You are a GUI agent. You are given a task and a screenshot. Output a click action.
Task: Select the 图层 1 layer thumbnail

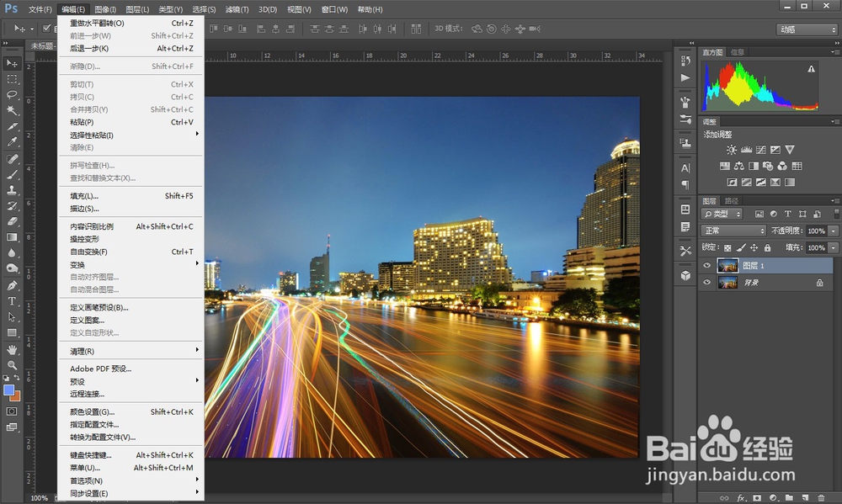[x=727, y=266]
